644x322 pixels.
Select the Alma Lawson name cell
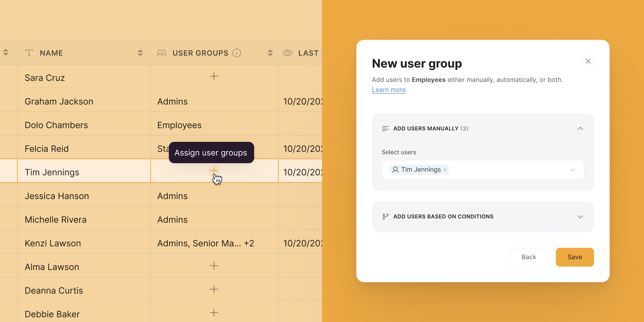click(84, 265)
